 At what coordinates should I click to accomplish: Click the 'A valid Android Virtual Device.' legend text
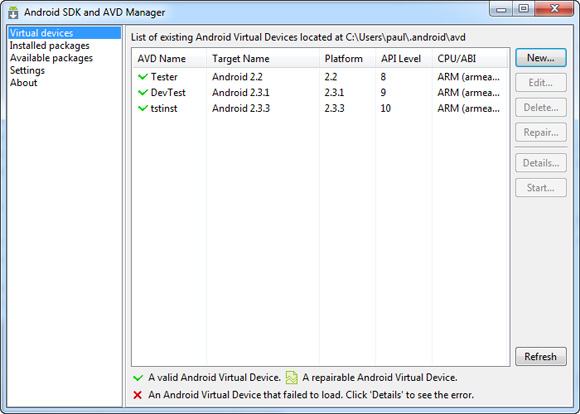[x=215, y=377]
